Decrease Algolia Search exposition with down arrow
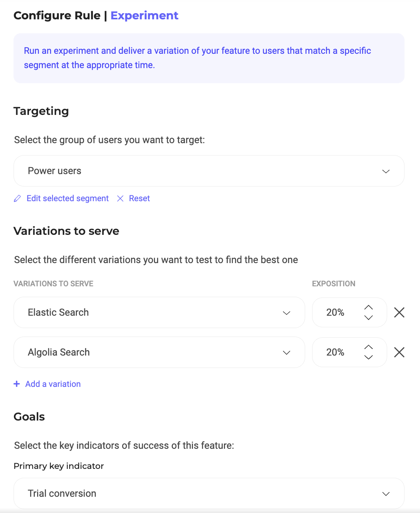Viewport: 420px width, 513px height. (369, 357)
